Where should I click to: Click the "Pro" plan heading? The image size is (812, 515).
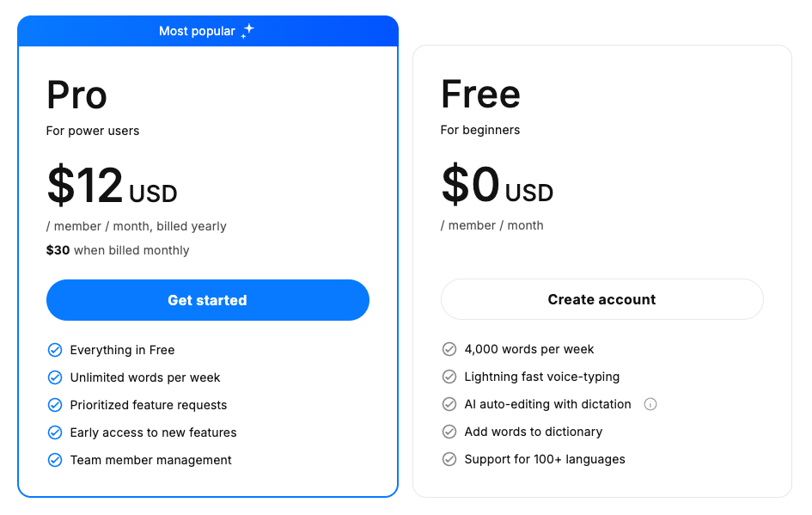76,95
